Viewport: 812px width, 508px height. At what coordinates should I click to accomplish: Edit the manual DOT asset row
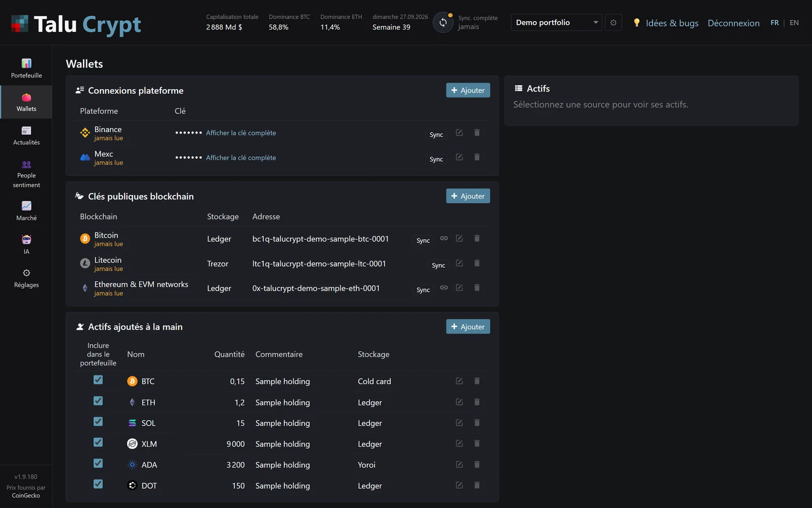click(459, 485)
